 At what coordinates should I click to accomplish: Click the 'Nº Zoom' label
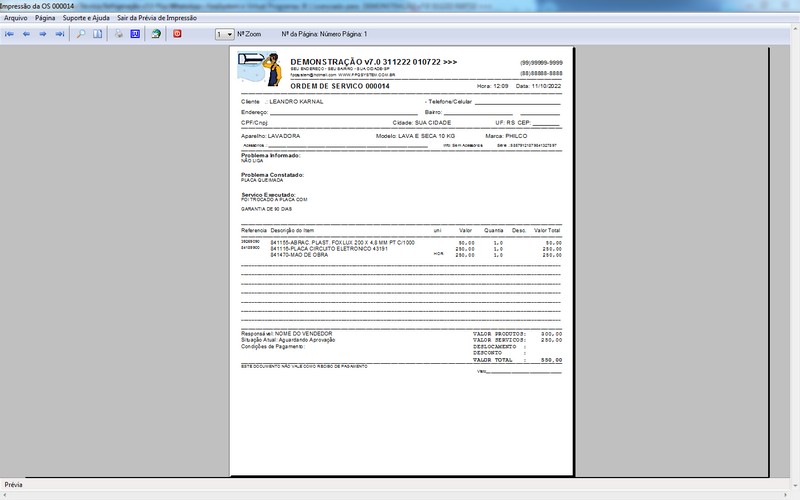(249, 34)
